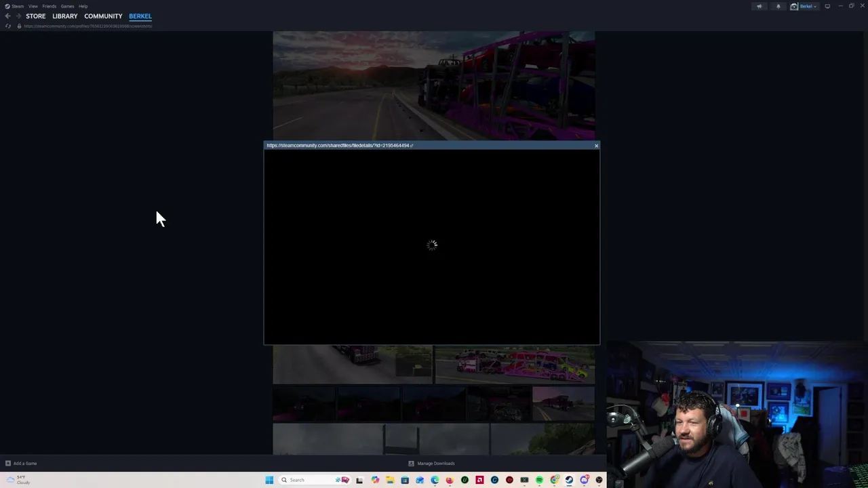Open the Games menu
This screenshot has height=488, width=868.
[67, 6]
